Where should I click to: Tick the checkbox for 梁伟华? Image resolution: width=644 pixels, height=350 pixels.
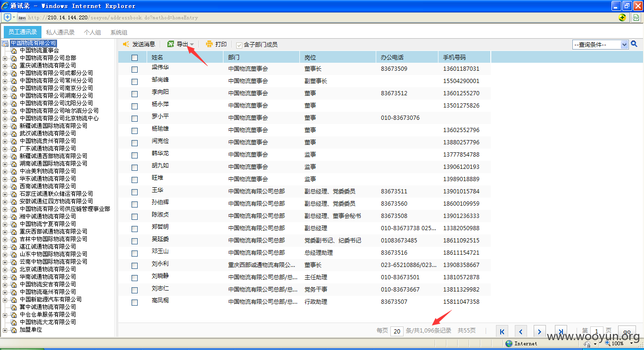tap(135, 69)
